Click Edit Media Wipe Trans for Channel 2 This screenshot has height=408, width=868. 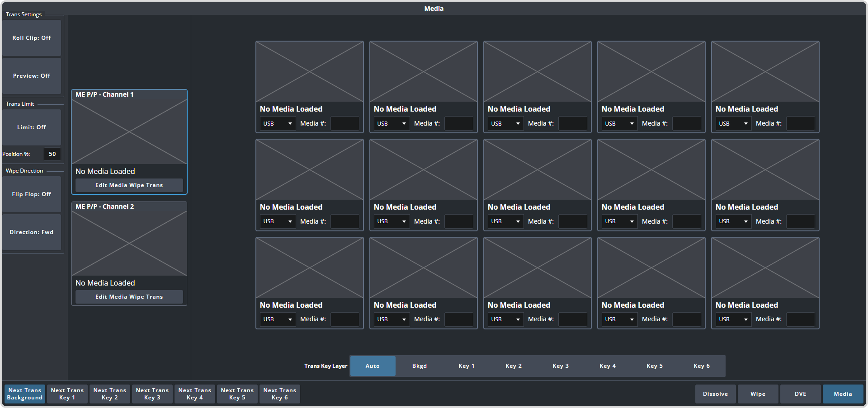click(129, 297)
